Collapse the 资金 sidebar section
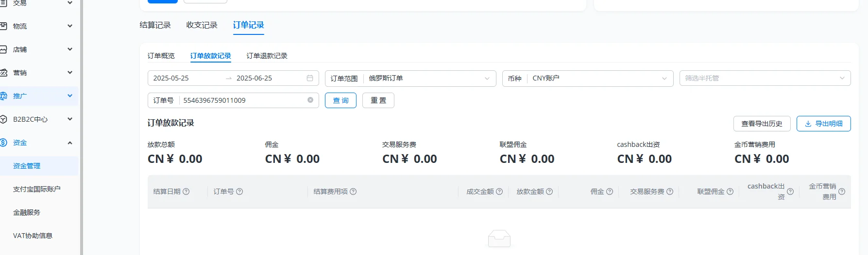This screenshot has height=255, width=868. 39,143
